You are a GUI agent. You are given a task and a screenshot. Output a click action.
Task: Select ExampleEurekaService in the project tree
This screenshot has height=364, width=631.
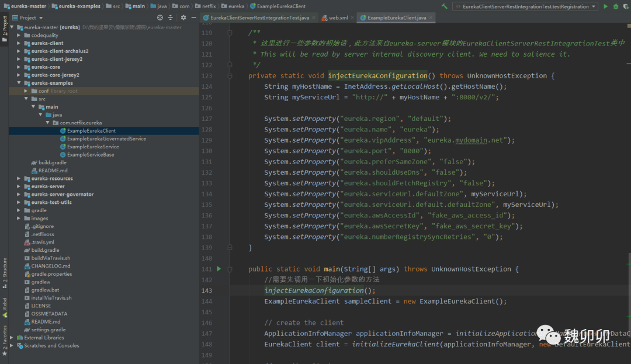tap(92, 147)
